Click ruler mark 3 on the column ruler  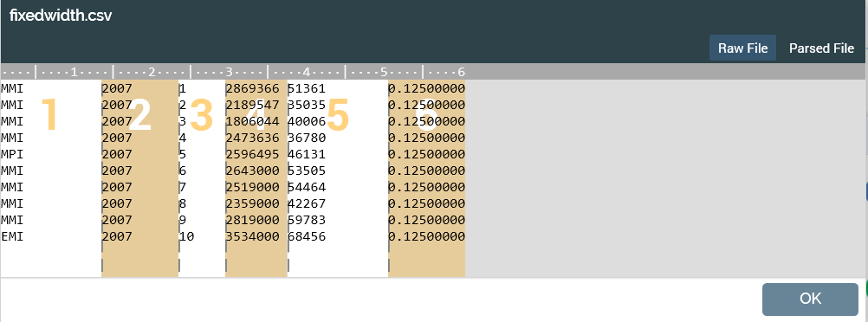click(229, 72)
